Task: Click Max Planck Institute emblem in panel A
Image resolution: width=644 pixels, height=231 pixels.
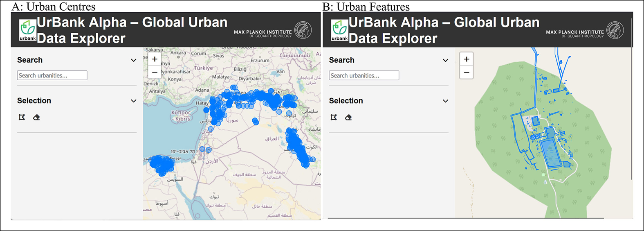Action: (x=303, y=30)
